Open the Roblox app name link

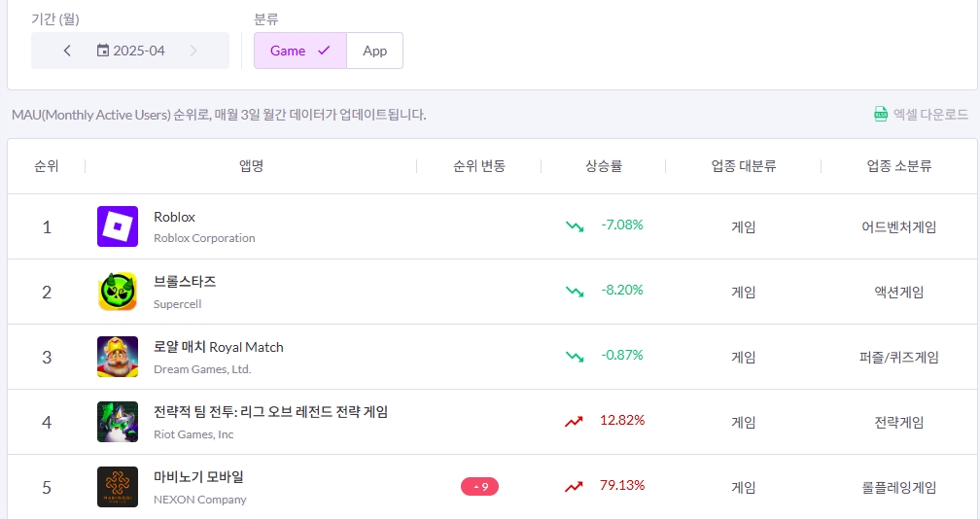point(175,217)
